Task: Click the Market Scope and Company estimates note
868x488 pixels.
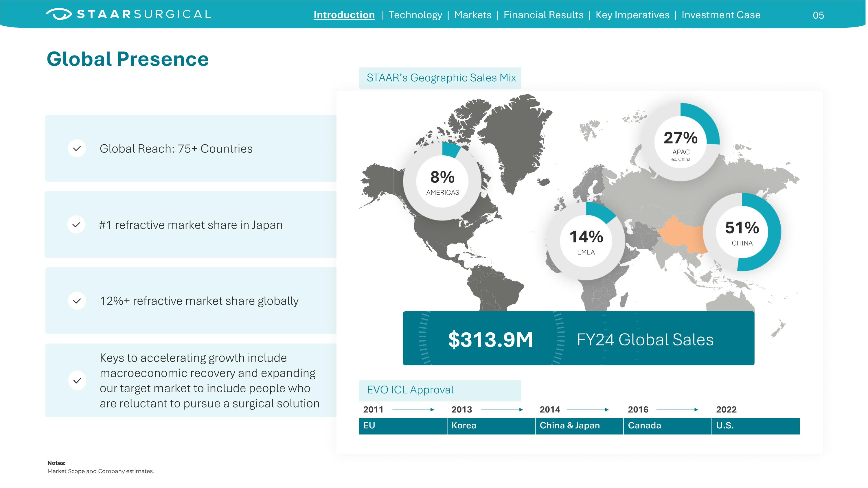Action: (x=100, y=471)
